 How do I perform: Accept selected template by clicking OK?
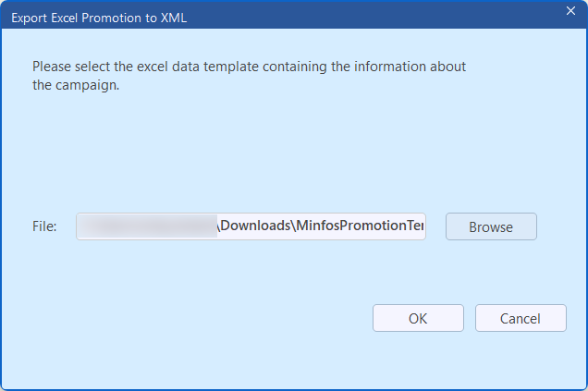[418, 318]
